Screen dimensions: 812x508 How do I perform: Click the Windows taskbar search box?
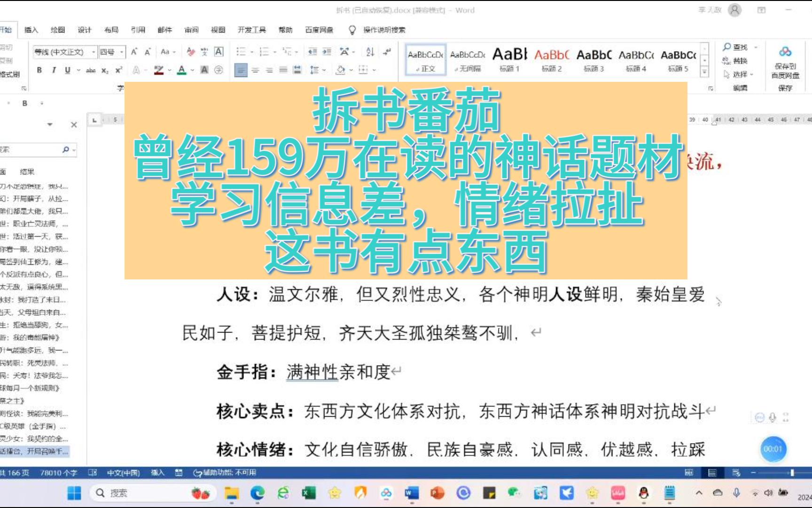click(153, 493)
